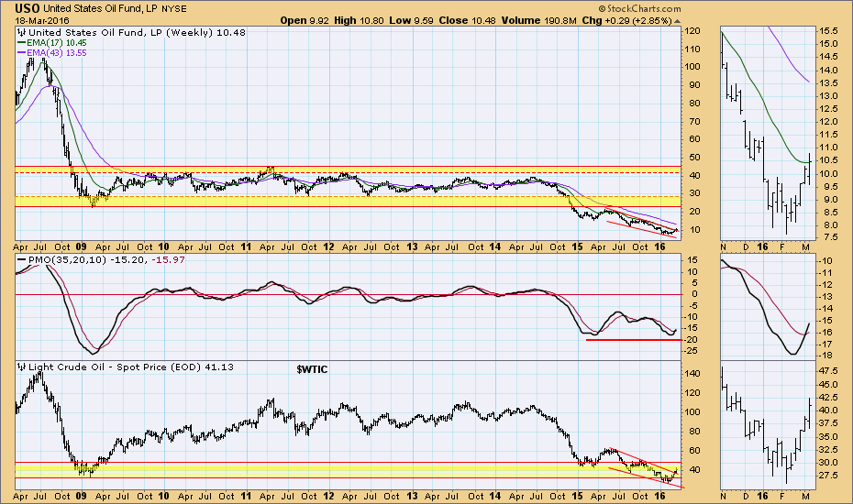Click the High 10.80 value
853x504 pixels.
(359, 21)
